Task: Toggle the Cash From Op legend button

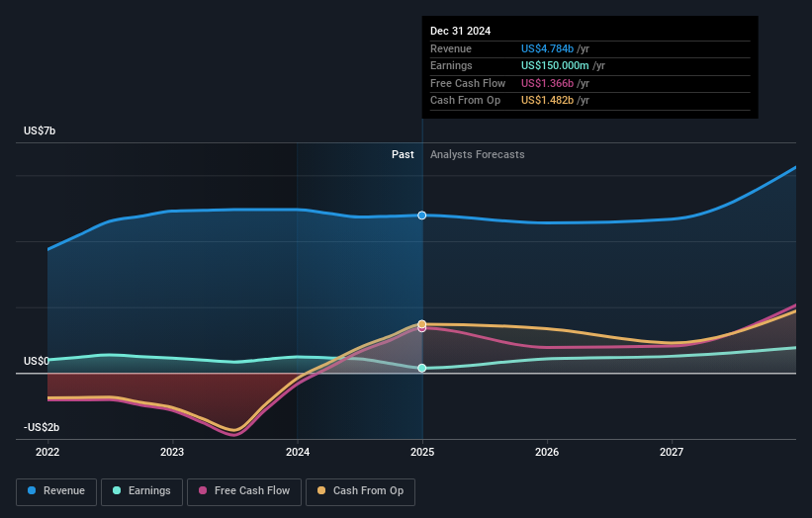Action: click(360, 491)
